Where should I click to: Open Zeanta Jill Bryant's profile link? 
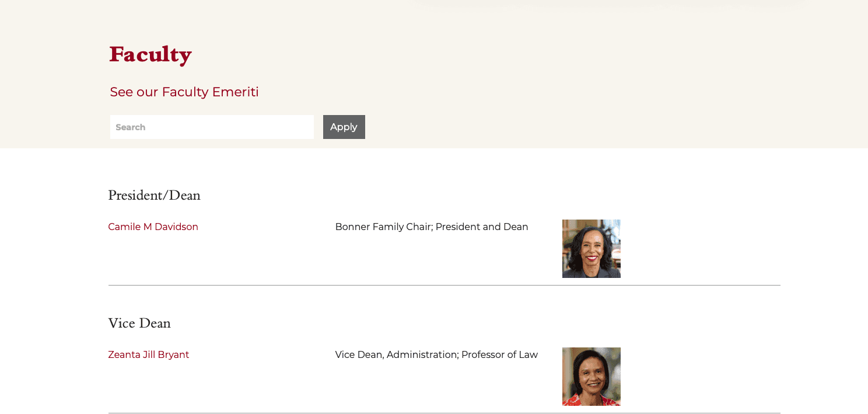[148, 355]
